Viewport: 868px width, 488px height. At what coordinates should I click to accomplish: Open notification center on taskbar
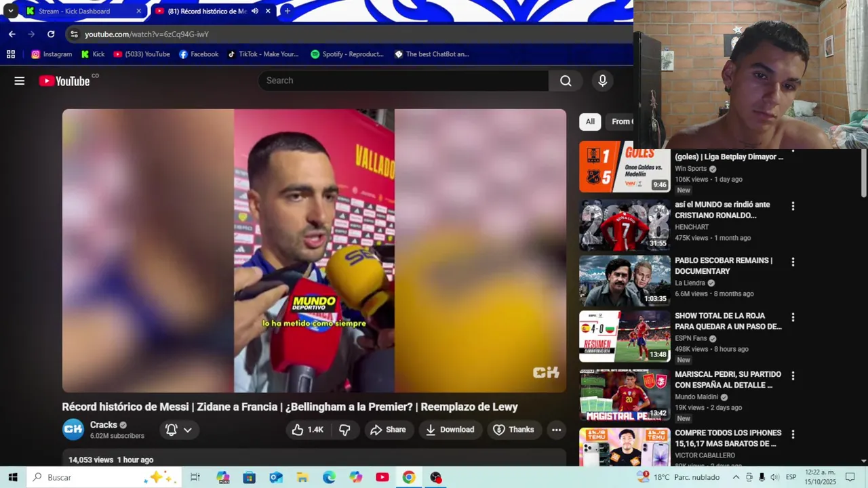point(850,477)
